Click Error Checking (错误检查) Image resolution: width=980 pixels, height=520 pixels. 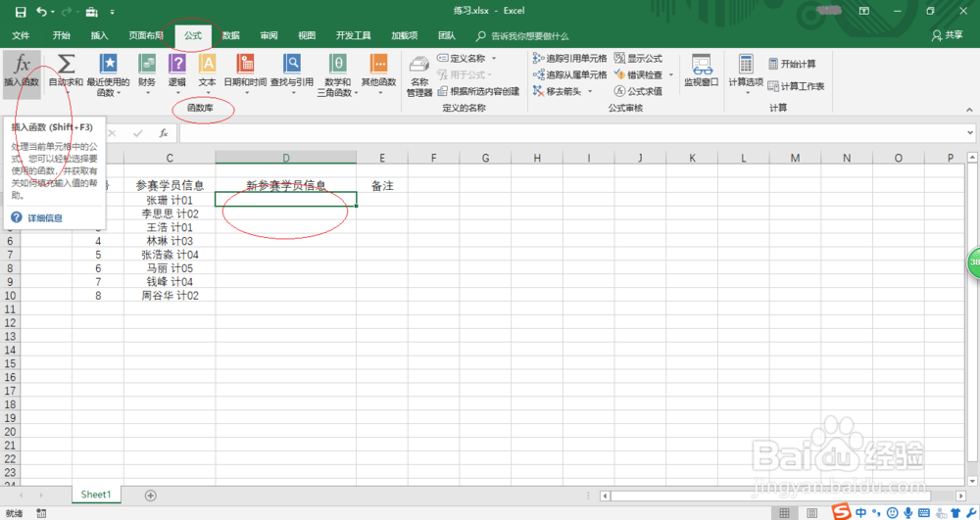[x=638, y=74]
